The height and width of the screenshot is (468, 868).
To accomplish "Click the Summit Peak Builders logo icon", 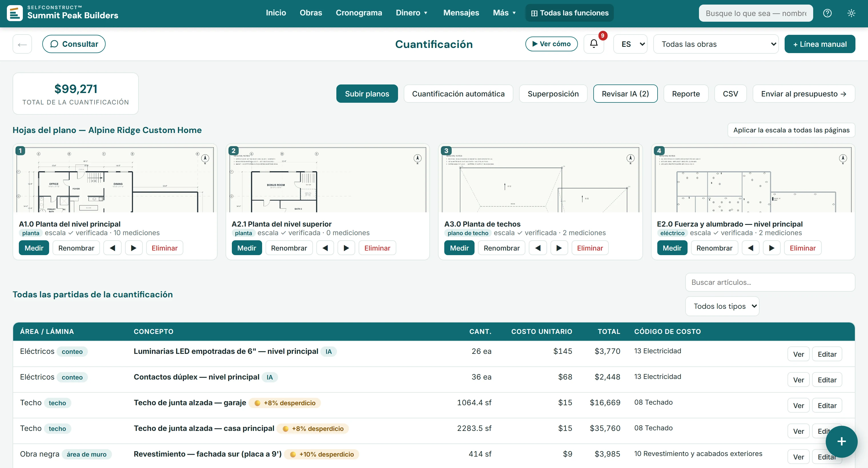I will (x=15, y=13).
